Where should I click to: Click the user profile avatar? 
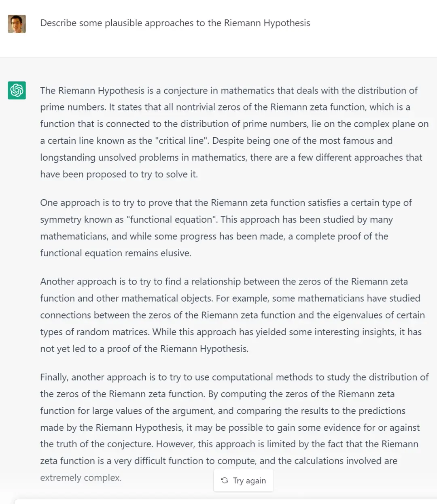pyautogui.click(x=17, y=24)
